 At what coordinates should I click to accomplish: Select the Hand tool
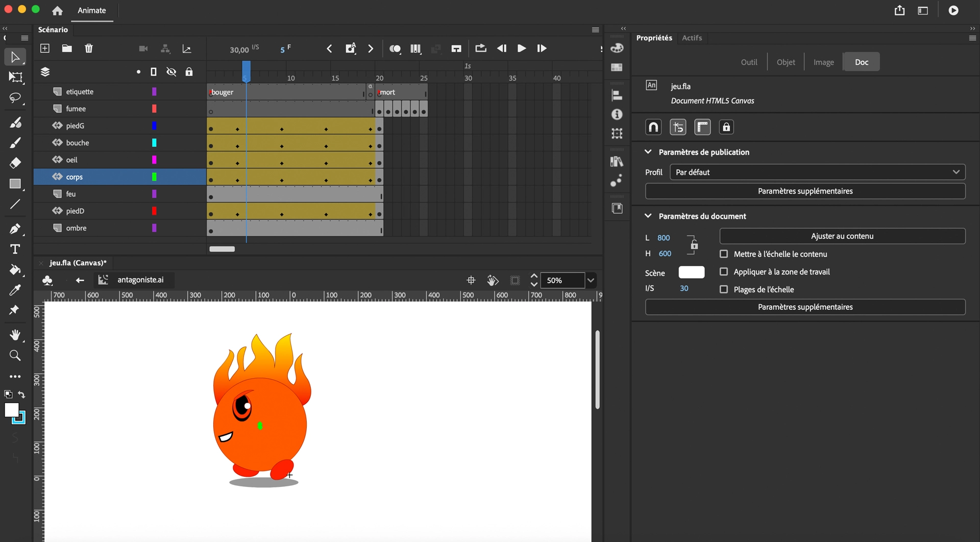(x=15, y=335)
